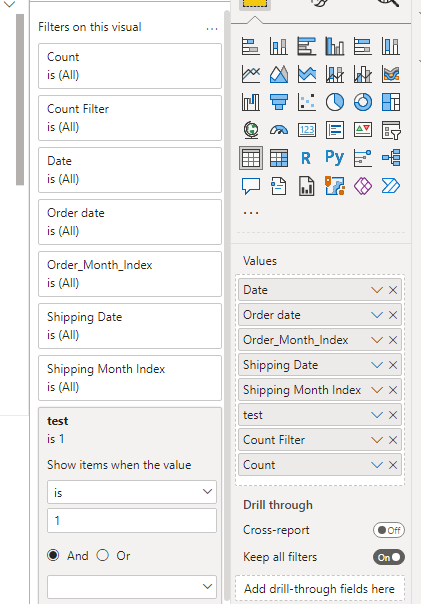This screenshot has width=421, height=604.
Task: Turn off Keep all filters toggle
Action: click(x=389, y=557)
